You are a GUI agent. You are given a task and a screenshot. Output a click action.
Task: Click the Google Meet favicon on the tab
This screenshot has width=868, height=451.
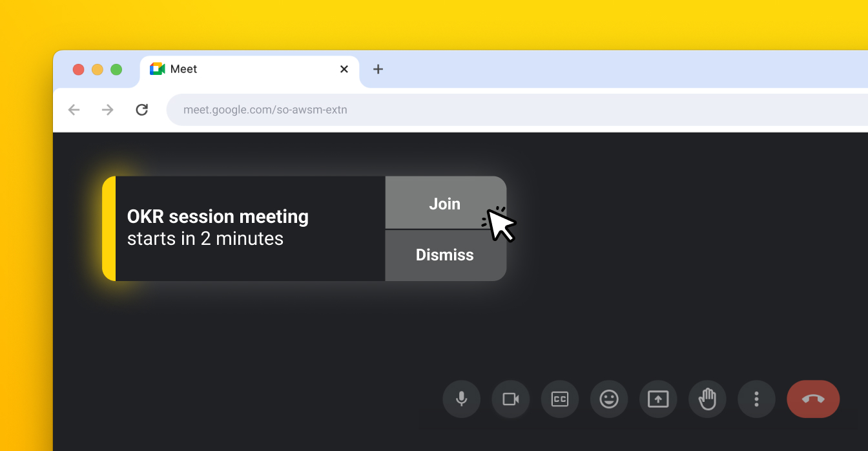point(157,68)
